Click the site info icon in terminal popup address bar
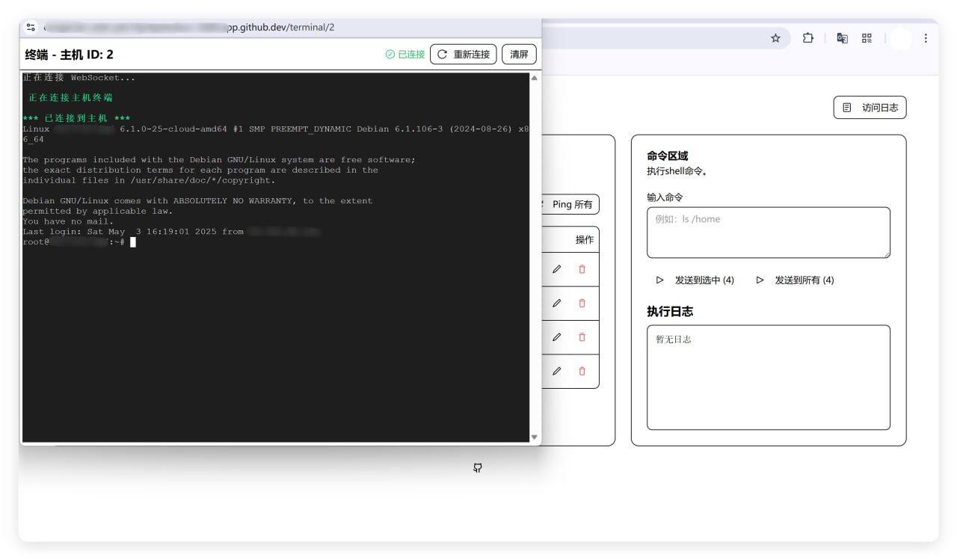The width and height of the screenshot is (957, 560). click(x=31, y=27)
